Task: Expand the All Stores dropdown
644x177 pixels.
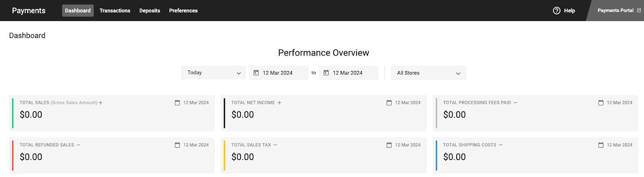Action: coord(428,73)
